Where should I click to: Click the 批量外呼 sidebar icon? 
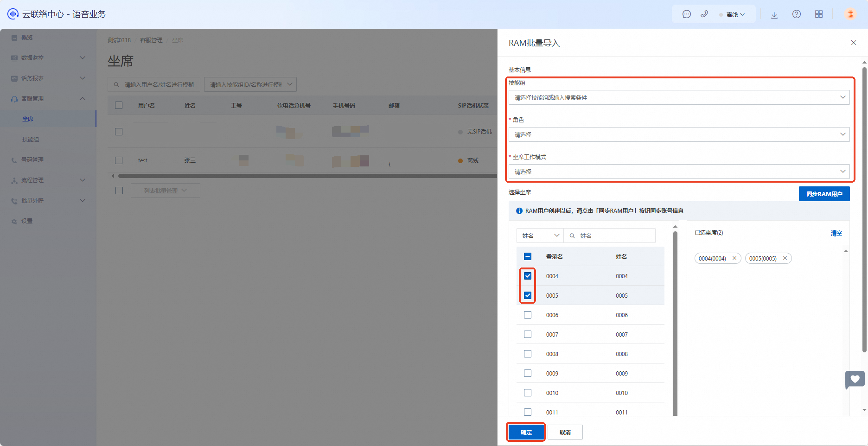(x=14, y=201)
